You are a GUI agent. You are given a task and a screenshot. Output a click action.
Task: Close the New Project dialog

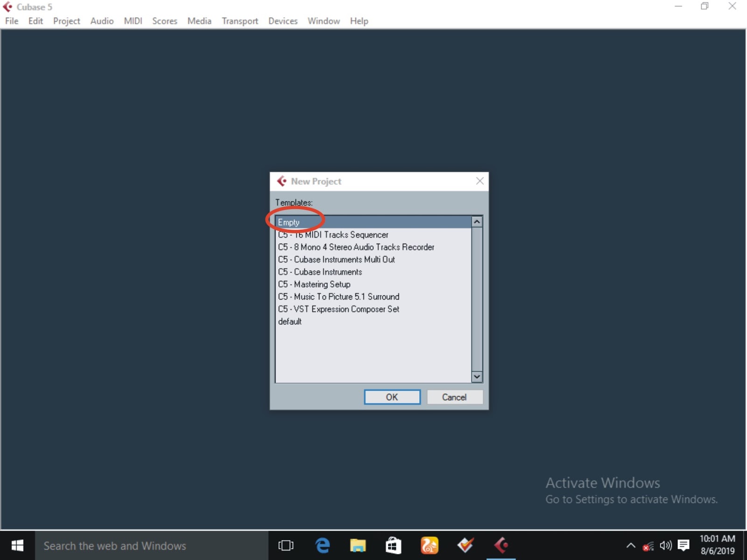coord(479,181)
